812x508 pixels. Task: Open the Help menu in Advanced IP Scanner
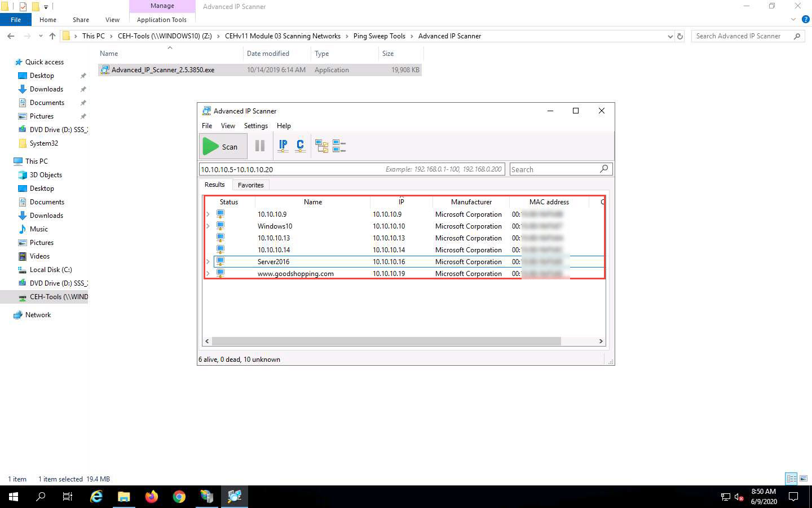tap(284, 126)
